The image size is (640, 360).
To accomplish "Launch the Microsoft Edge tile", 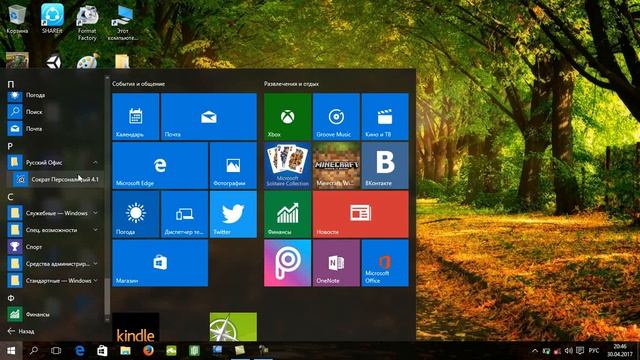I will pos(160,165).
